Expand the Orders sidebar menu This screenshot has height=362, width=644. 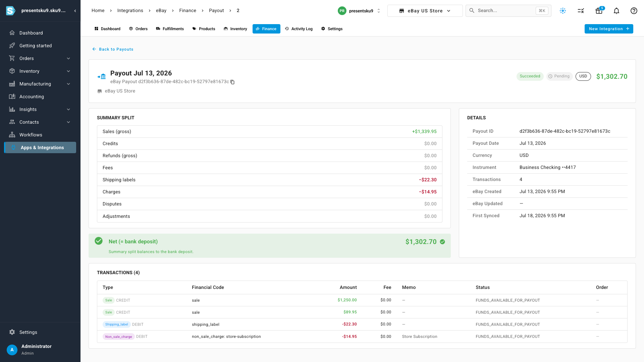coord(68,58)
